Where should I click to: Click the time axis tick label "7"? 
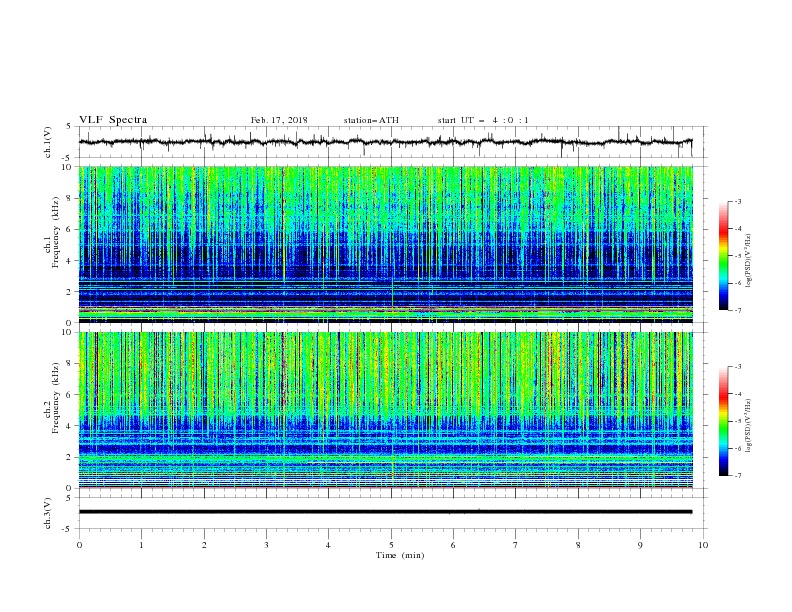tap(515, 545)
